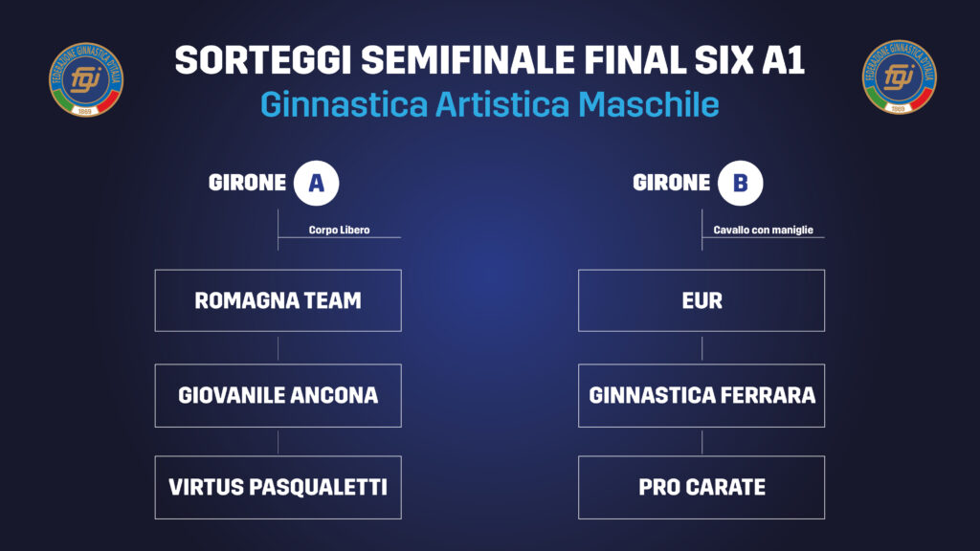Click the Ginnastica Artistica Maschile subtitle
Image resolution: width=980 pixels, height=551 pixels.
pos(489,104)
